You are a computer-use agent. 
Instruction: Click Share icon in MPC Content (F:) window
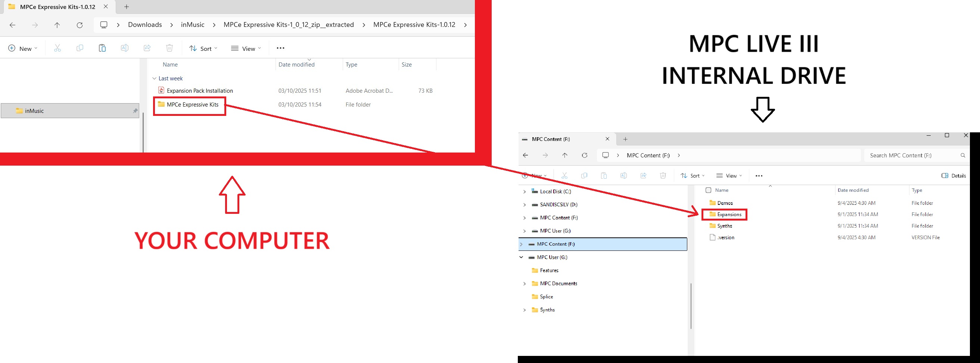tap(643, 176)
